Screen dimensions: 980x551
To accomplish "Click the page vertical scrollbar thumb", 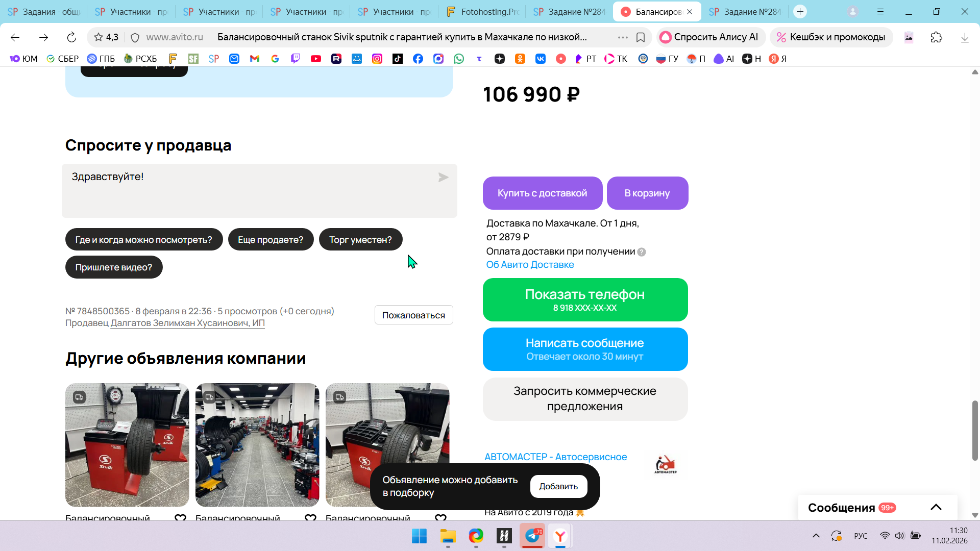I will 975,430.
